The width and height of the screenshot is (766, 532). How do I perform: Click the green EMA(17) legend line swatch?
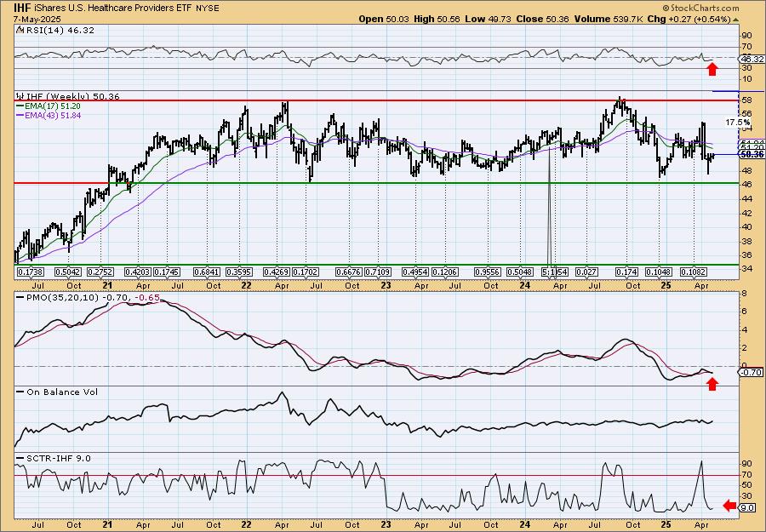pyautogui.click(x=20, y=106)
